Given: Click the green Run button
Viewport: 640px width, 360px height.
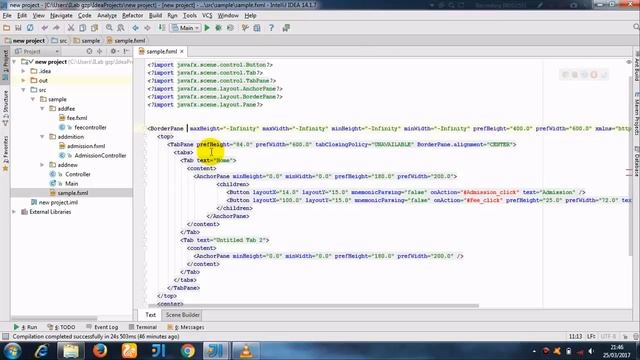Looking at the screenshot, I should pos(207,28).
